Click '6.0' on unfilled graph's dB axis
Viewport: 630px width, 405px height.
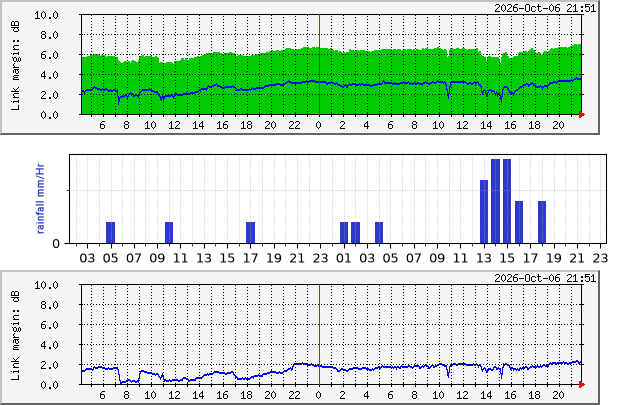[x=49, y=325]
